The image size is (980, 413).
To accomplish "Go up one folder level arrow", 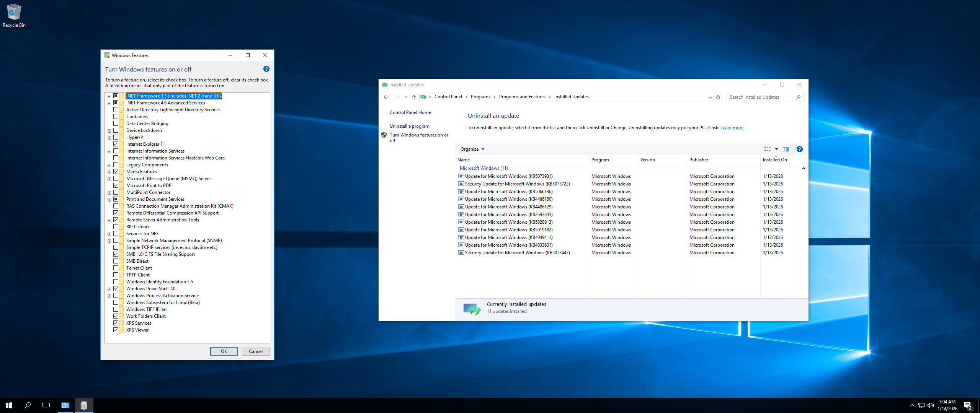I will pos(414,97).
